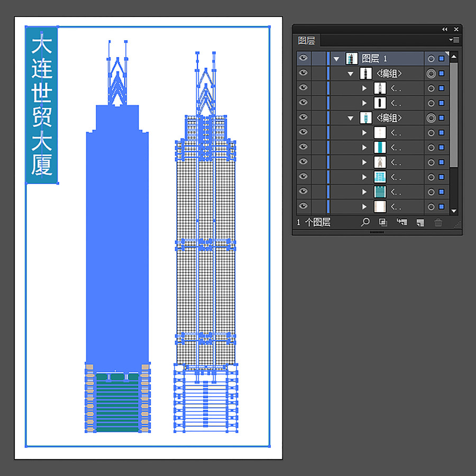Click the Layers panel scrollbar thumb
This screenshot has height=476, width=476.
[454, 115]
